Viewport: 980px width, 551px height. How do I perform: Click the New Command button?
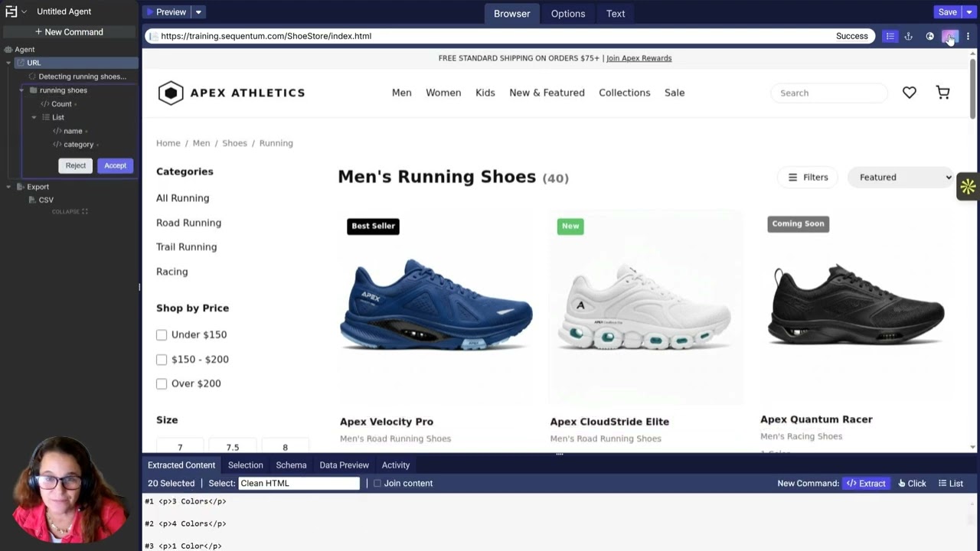[x=69, y=32]
